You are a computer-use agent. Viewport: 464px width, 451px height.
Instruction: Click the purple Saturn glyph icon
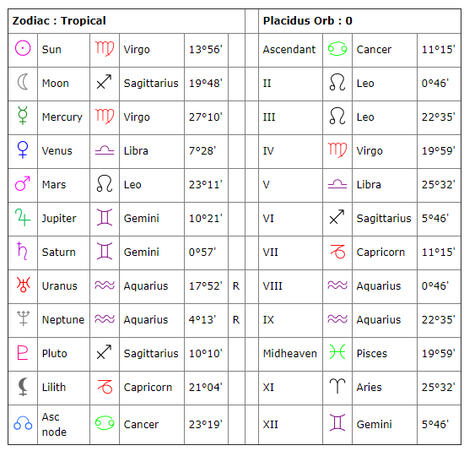tap(22, 251)
